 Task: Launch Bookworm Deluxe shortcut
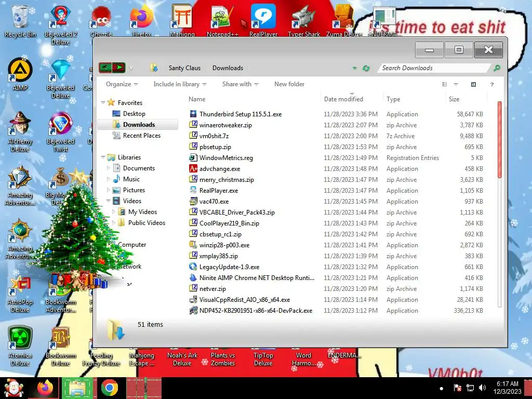point(60,346)
